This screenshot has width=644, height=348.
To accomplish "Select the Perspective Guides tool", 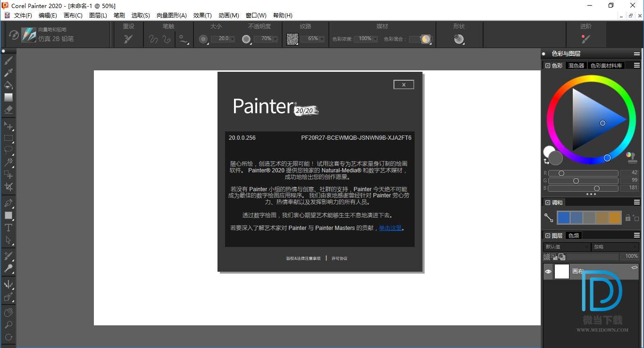I will (x=8, y=297).
